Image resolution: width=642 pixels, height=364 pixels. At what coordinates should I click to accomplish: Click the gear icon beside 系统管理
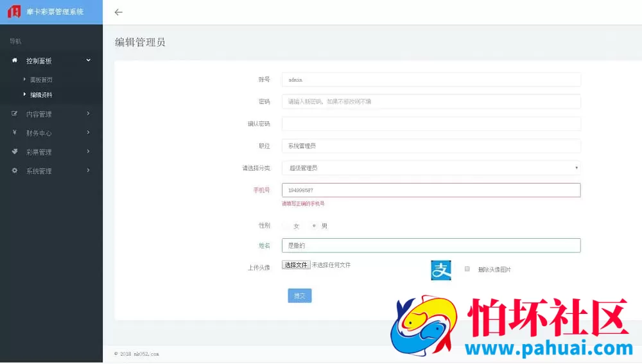tap(15, 170)
